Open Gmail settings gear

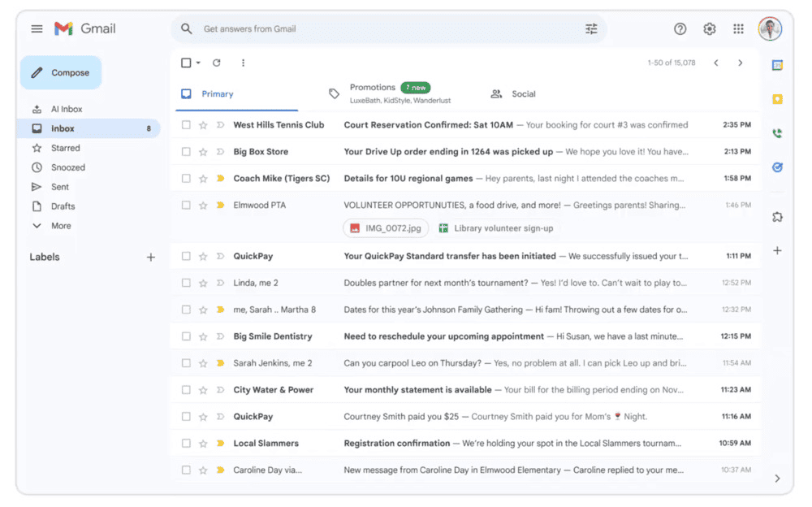710,29
